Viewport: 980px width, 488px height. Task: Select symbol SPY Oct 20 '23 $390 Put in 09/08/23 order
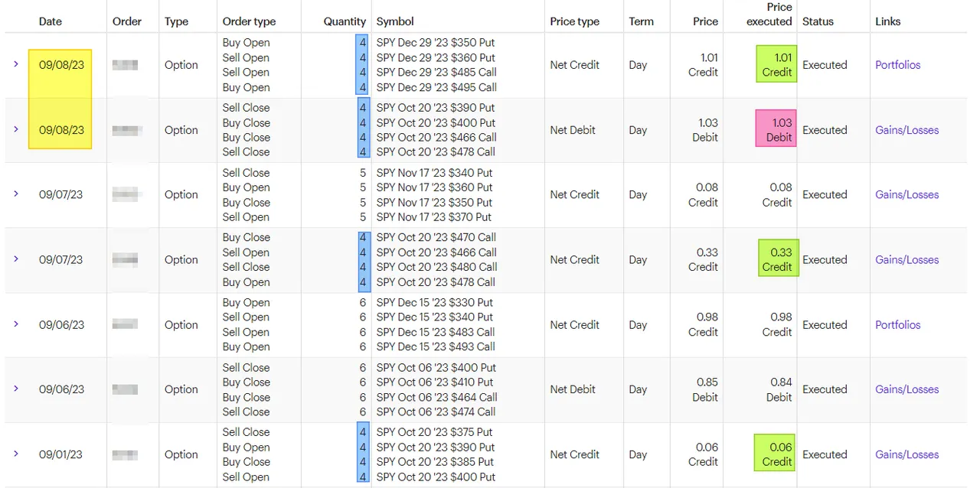click(x=436, y=108)
